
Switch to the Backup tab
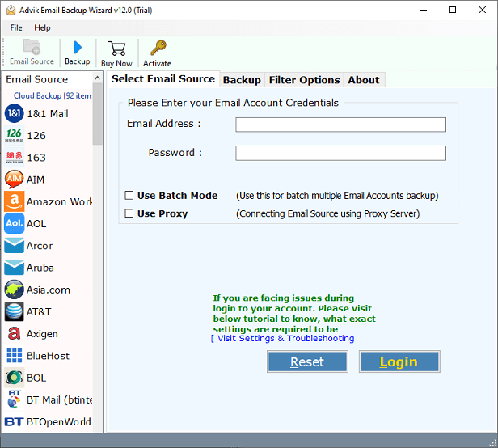(x=242, y=80)
